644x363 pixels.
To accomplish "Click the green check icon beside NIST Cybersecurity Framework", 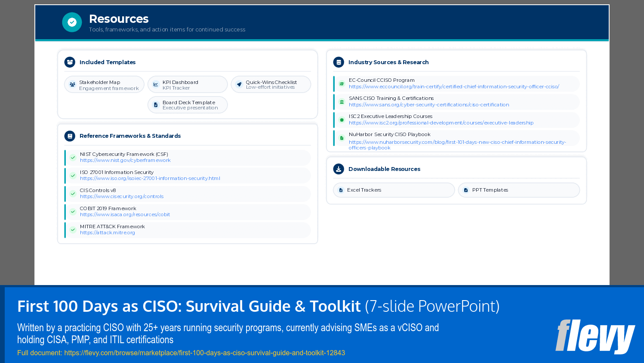I will 73,158.
